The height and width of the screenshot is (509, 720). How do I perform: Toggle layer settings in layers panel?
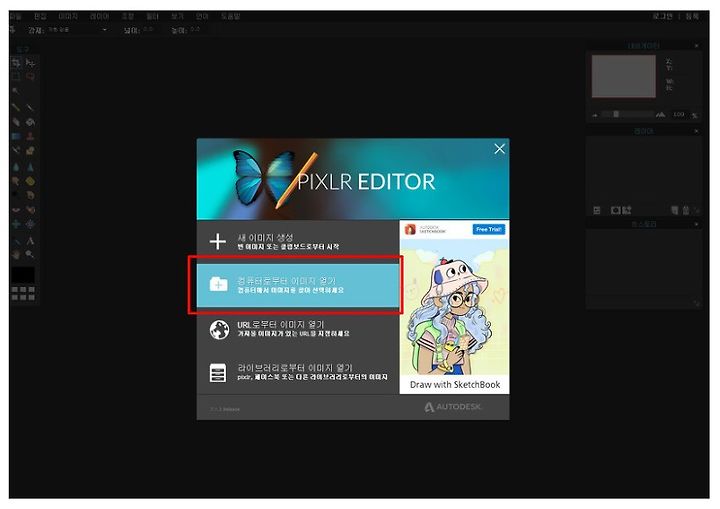coord(596,210)
